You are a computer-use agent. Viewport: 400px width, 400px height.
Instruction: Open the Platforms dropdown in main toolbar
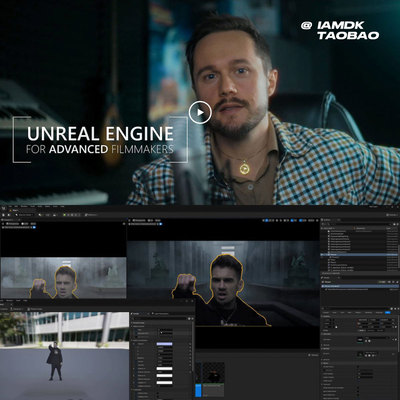tap(90, 215)
